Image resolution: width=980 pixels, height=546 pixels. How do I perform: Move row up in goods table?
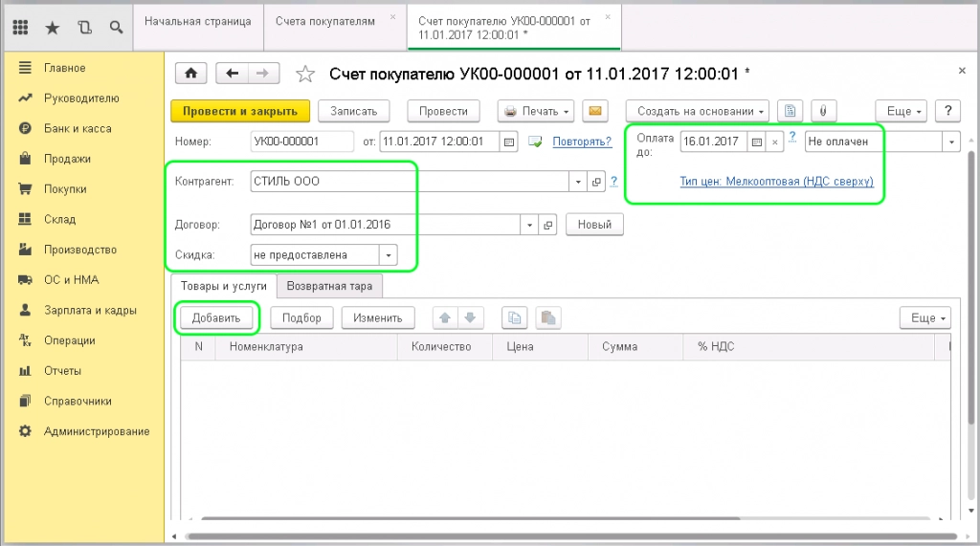[x=445, y=318]
